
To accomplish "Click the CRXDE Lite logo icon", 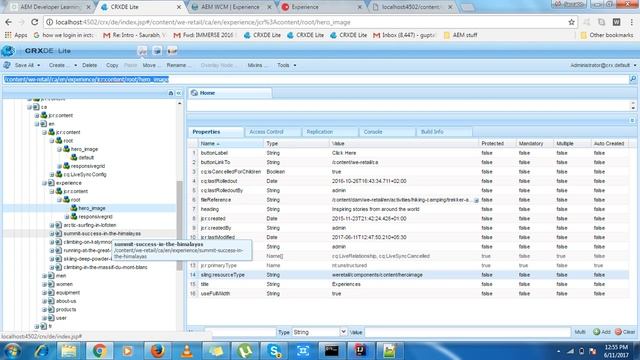I will pos(8,51).
